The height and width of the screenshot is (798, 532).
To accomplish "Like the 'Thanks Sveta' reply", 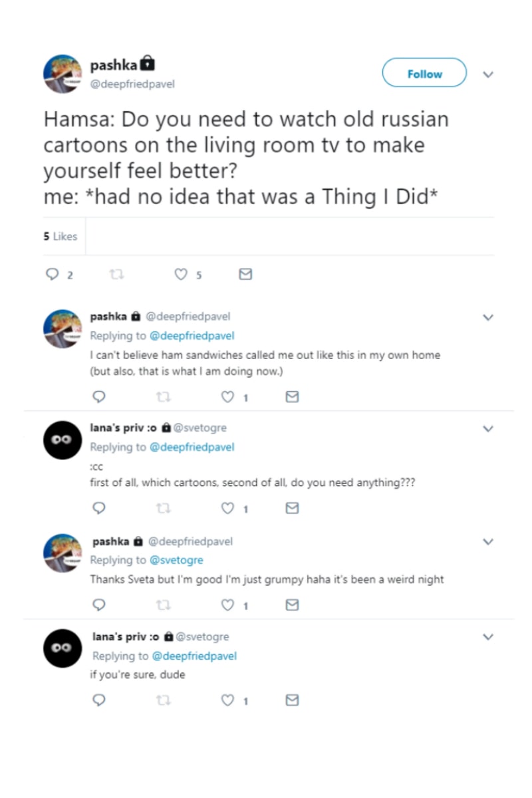I will [x=228, y=605].
